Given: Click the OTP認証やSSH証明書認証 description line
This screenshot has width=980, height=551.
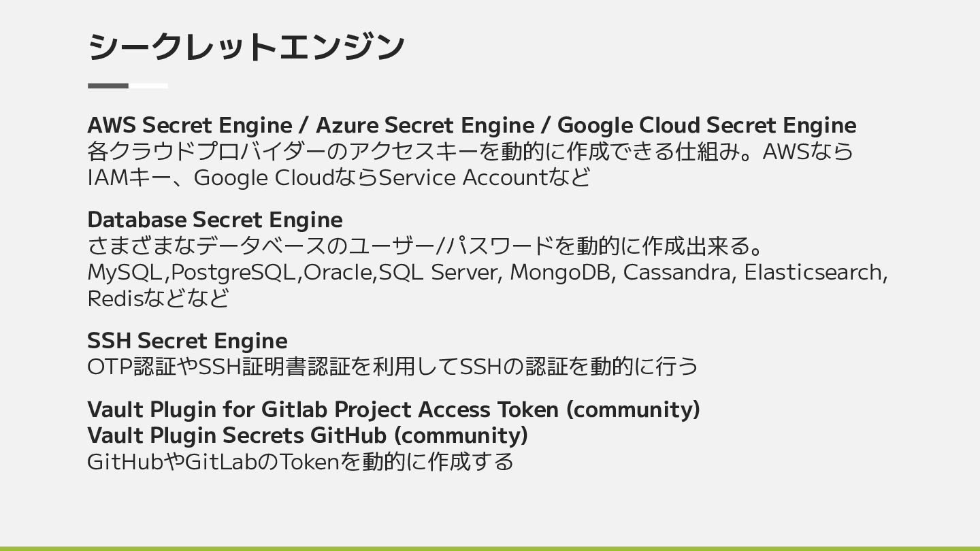Looking at the screenshot, I should 392,367.
